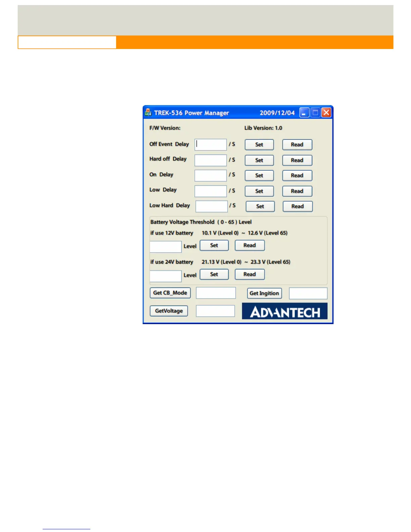The height and width of the screenshot is (532, 411).
Task: Set the 24V battery threshold level
Action: [214, 274]
